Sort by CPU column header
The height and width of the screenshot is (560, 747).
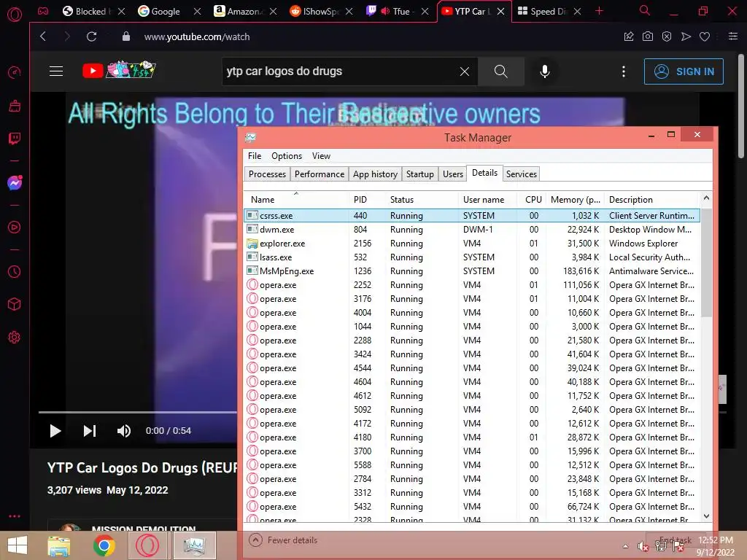click(x=532, y=200)
